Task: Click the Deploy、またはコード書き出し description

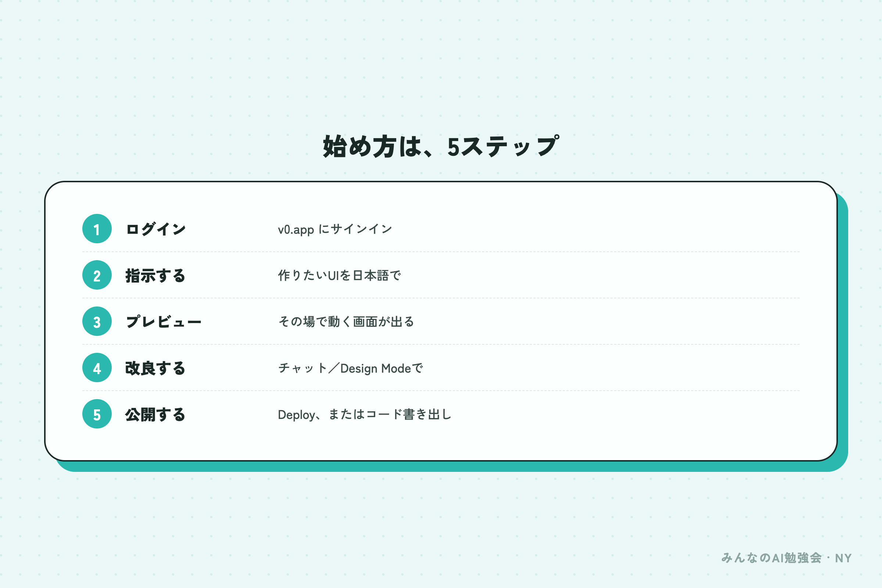Action: point(365,415)
